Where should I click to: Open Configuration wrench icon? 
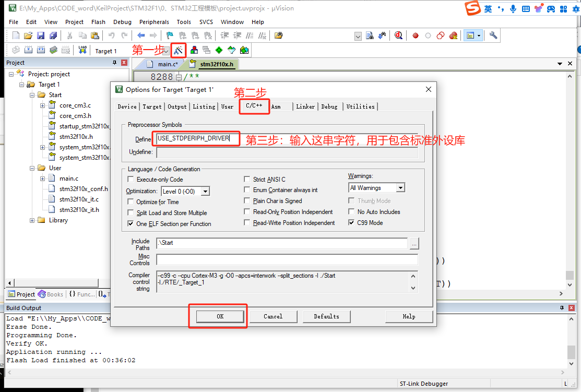pyautogui.click(x=493, y=35)
